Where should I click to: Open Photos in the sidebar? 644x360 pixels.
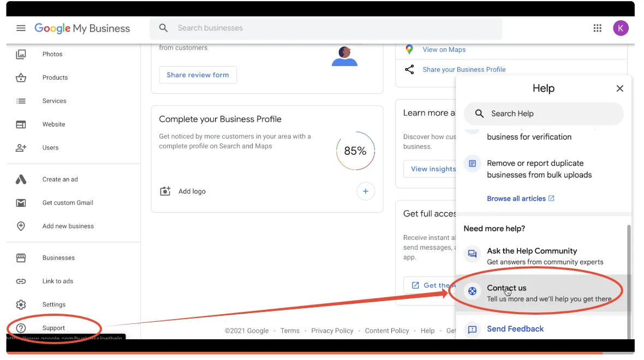[52, 54]
